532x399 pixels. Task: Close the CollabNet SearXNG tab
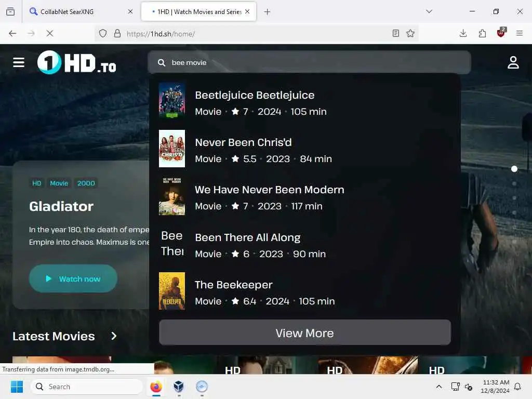tap(130, 11)
